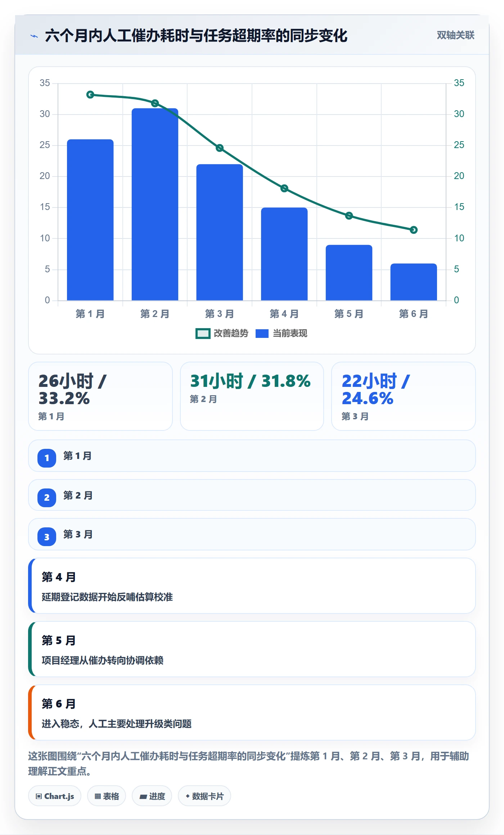Click the number 1 badge in the list
The image size is (504, 835).
click(47, 458)
